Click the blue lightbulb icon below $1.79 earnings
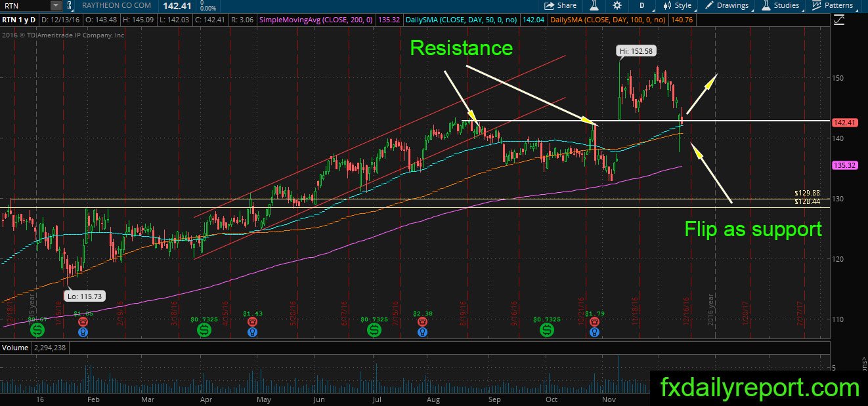 (x=595, y=333)
